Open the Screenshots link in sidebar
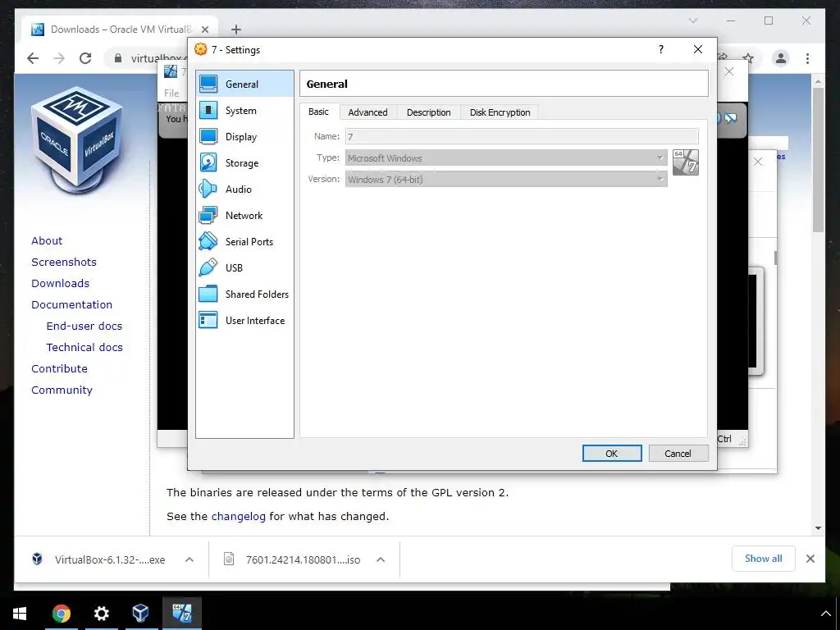This screenshot has height=630, width=840. [64, 262]
